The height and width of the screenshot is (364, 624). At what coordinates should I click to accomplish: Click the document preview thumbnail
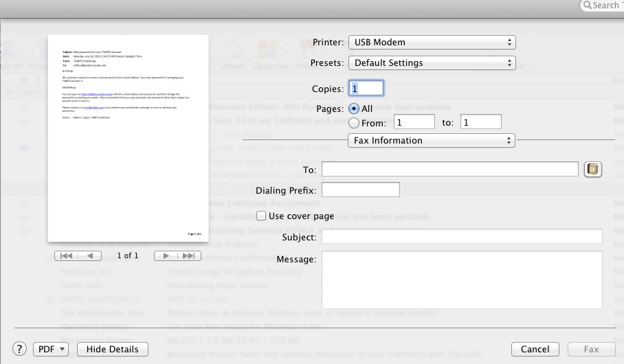point(124,138)
